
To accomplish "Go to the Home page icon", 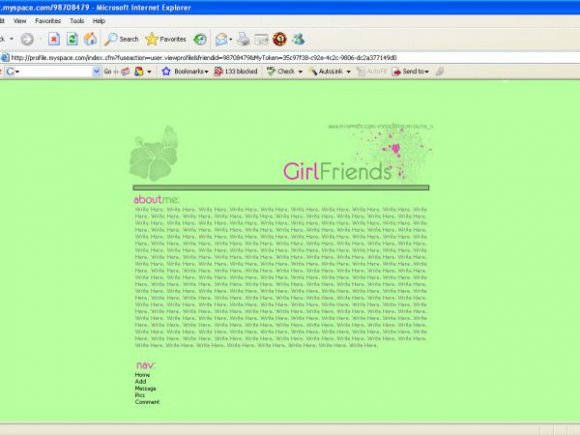I will point(90,39).
